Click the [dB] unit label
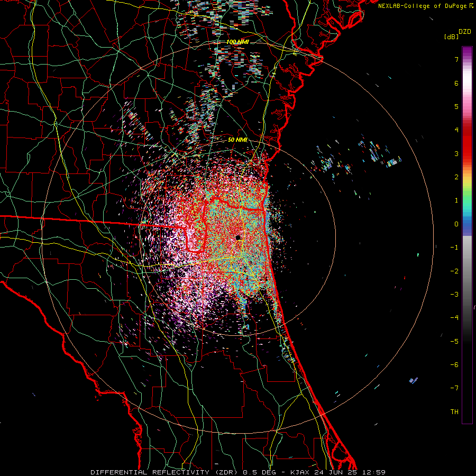 tap(452, 37)
